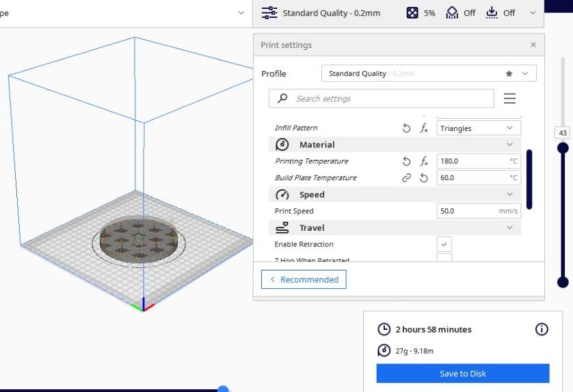Collapse the print settings header chevron
The image size is (573, 392).
tap(533, 13)
